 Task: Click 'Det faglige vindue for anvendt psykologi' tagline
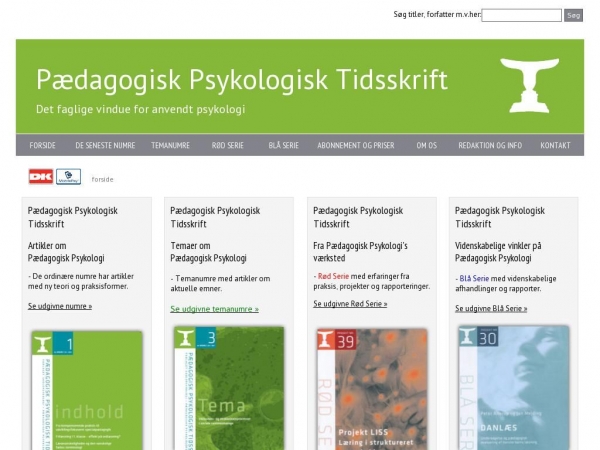pos(140,109)
